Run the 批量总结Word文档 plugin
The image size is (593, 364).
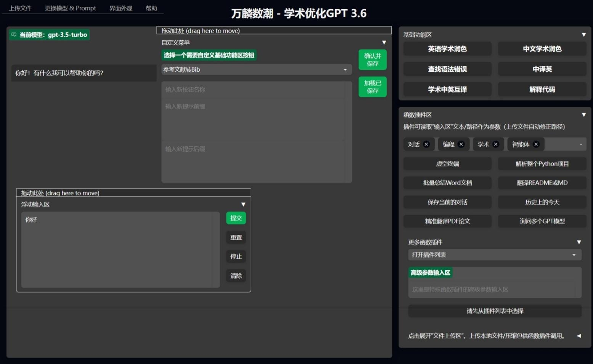447,183
